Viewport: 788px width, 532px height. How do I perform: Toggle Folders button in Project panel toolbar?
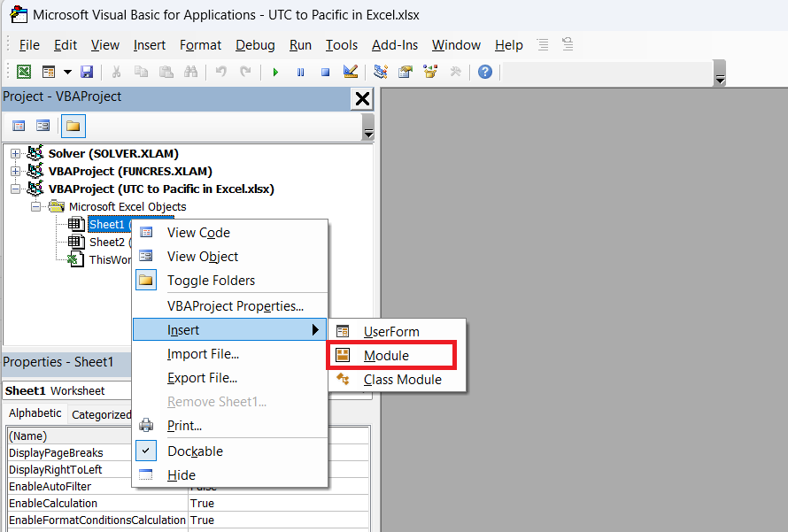(73, 126)
